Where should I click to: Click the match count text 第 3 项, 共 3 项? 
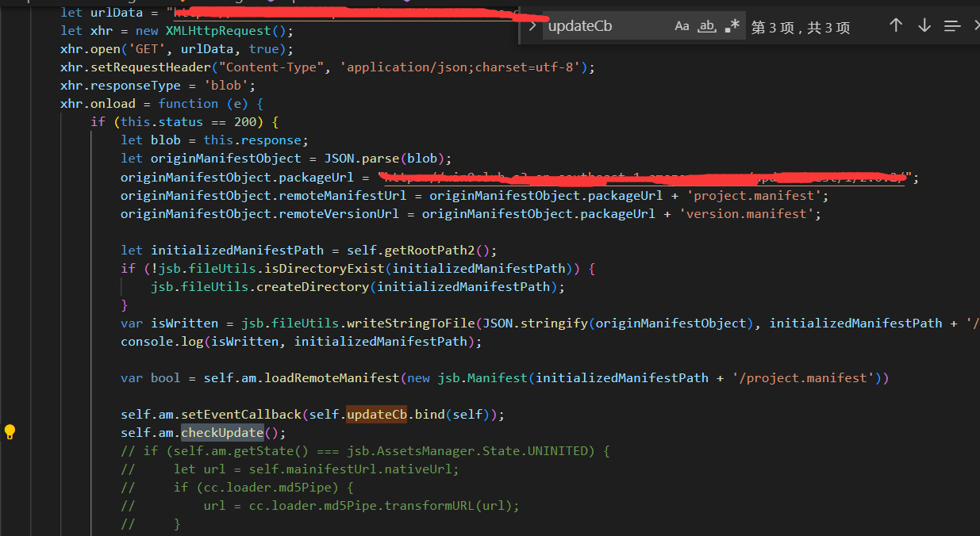pos(800,27)
